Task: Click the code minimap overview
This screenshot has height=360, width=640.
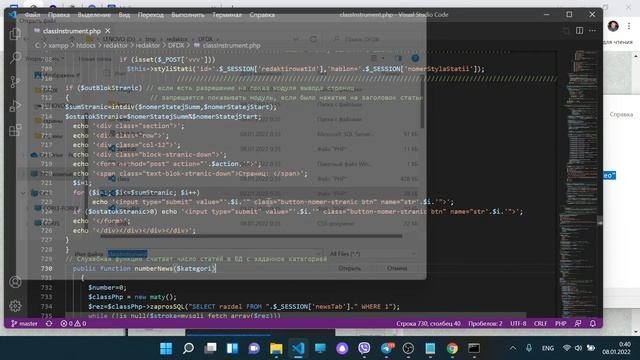Action: tap(579, 184)
